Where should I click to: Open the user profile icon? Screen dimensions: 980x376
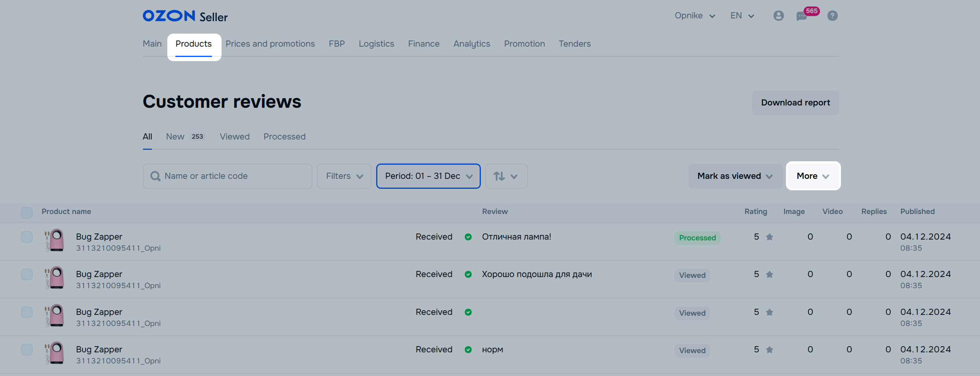pyautogui.click(x=778, y=16)
